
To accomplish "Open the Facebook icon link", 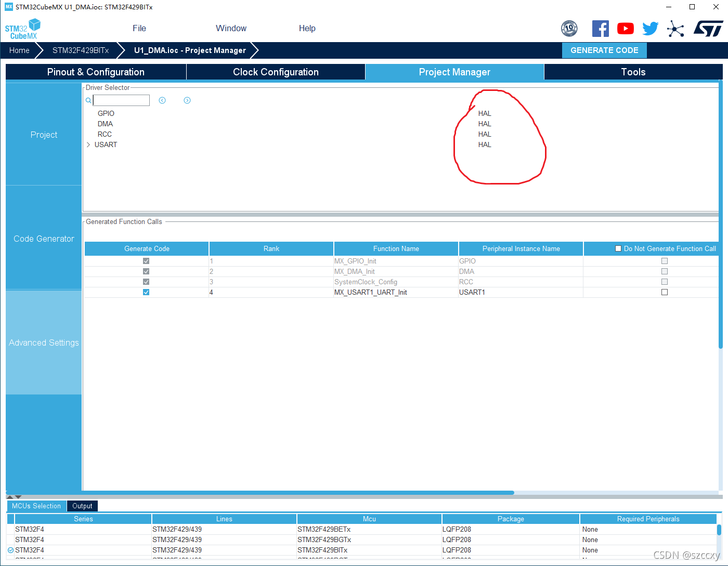I will pos(601,29).
